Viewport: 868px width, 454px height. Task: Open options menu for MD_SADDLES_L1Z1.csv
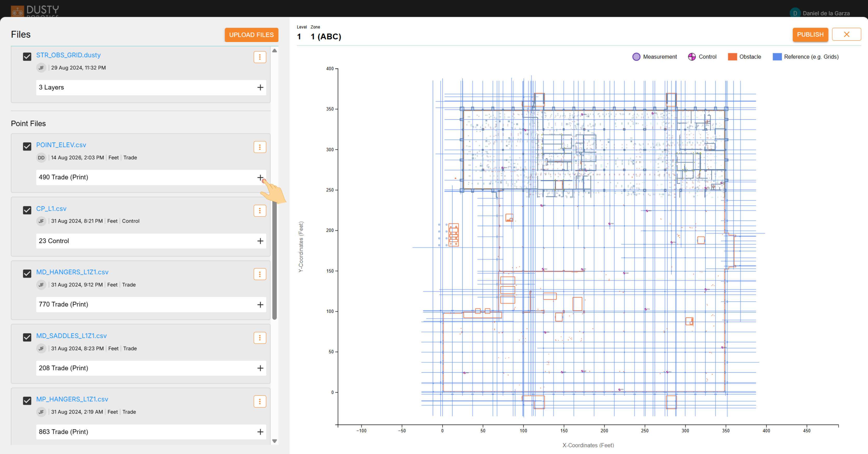point(260,338)
